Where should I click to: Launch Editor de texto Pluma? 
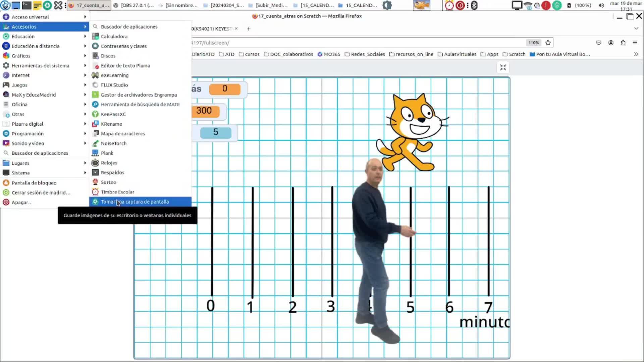[125, 65]
